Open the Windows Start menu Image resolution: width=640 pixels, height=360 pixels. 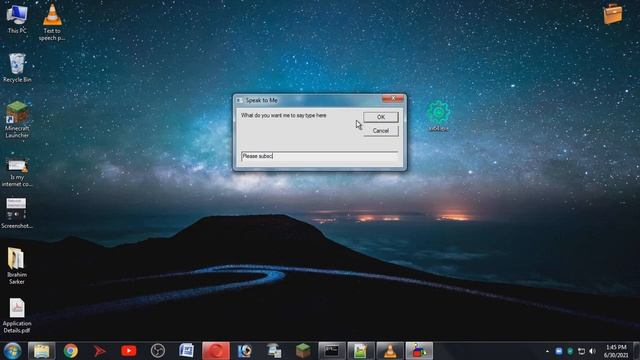click(12, 351)
